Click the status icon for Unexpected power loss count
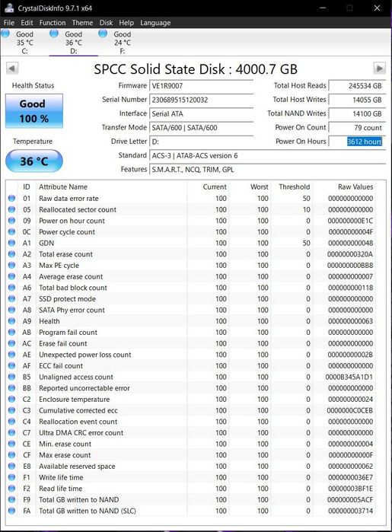The image size is (392, 532). click(x=11, y=355)
